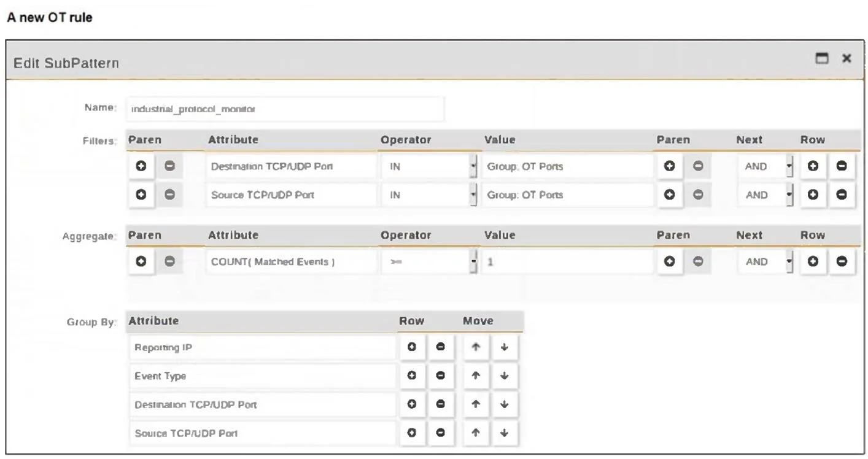This screenshot has width=868, height=459.
Task: Select Destination TCP/UDP Port group-by attribute field
Action: click(263, 404)
